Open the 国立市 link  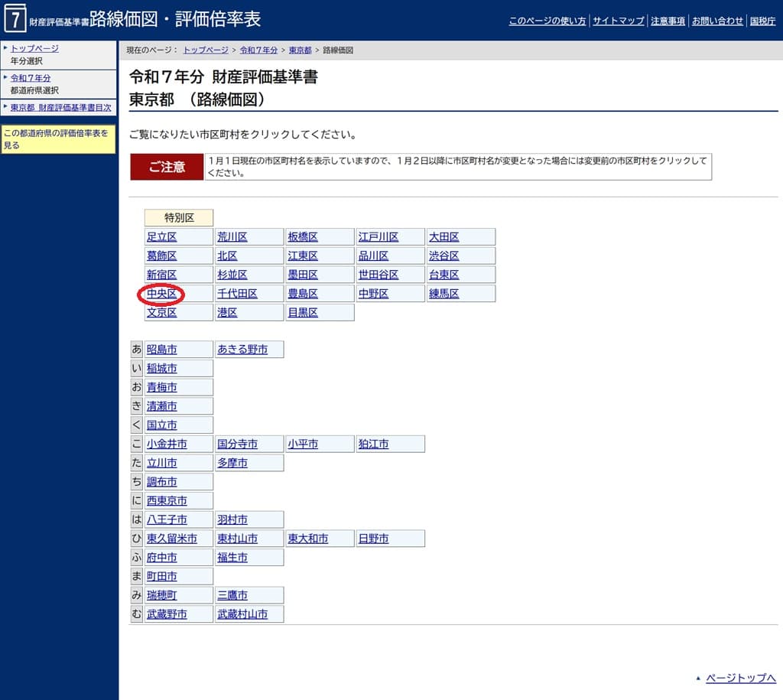162,425
